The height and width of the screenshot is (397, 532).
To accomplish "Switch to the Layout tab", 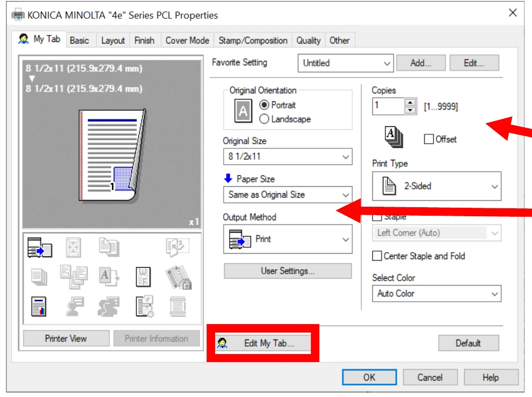I will pos(113,41).
